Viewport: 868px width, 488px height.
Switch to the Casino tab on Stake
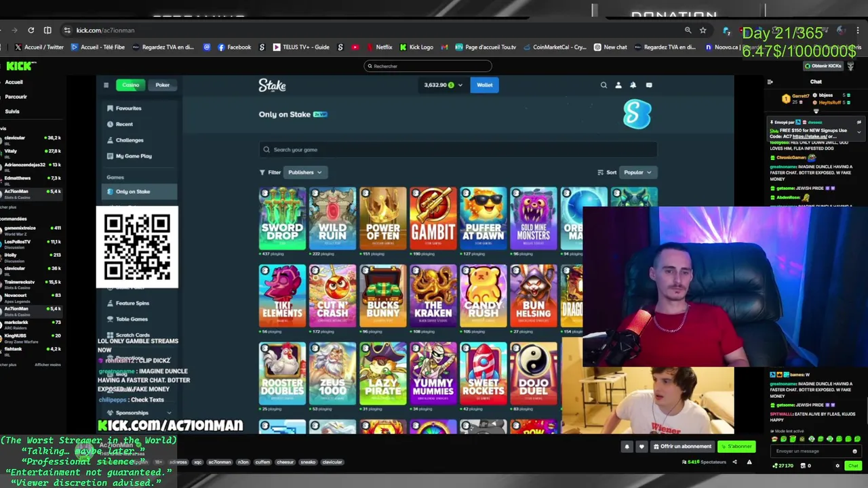click(x=130, y=85)
